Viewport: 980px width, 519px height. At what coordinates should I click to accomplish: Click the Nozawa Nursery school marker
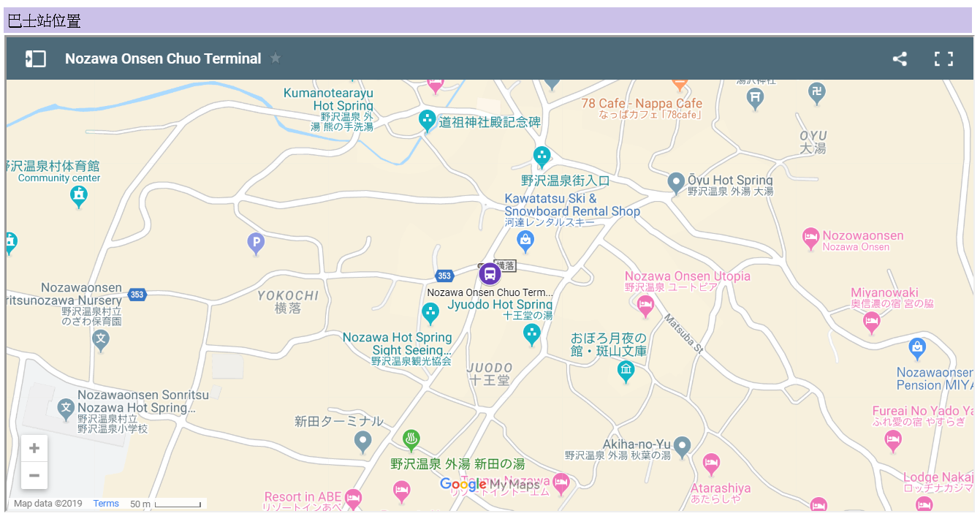pos(101,340)
